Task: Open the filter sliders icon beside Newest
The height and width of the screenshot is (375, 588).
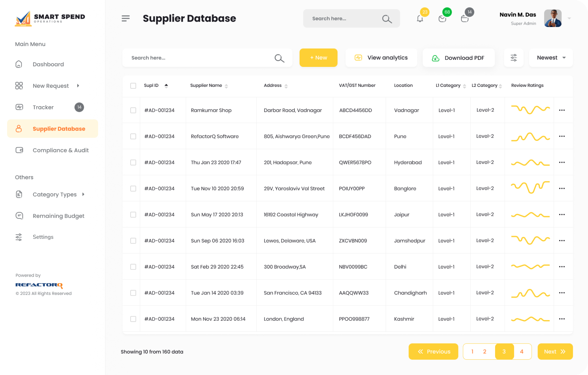Action: (x=514, y=58)
